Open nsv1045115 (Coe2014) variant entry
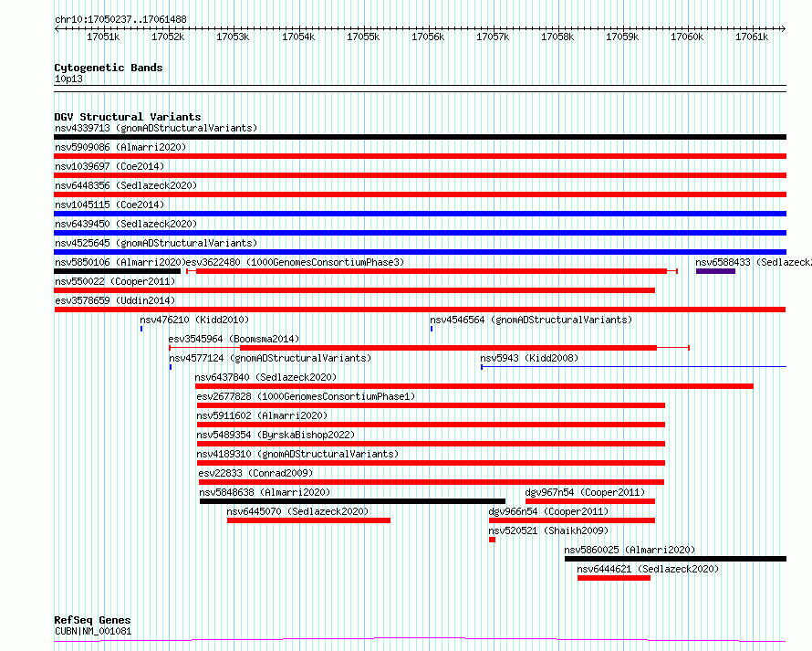This screenshot has height=651, width=812. click(x=109, y=205)
